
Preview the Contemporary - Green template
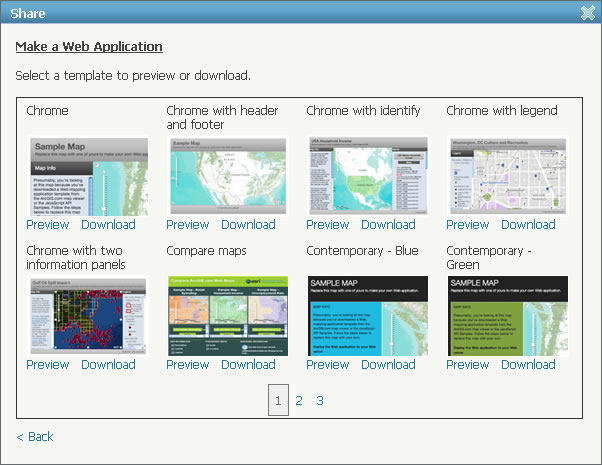468,364
